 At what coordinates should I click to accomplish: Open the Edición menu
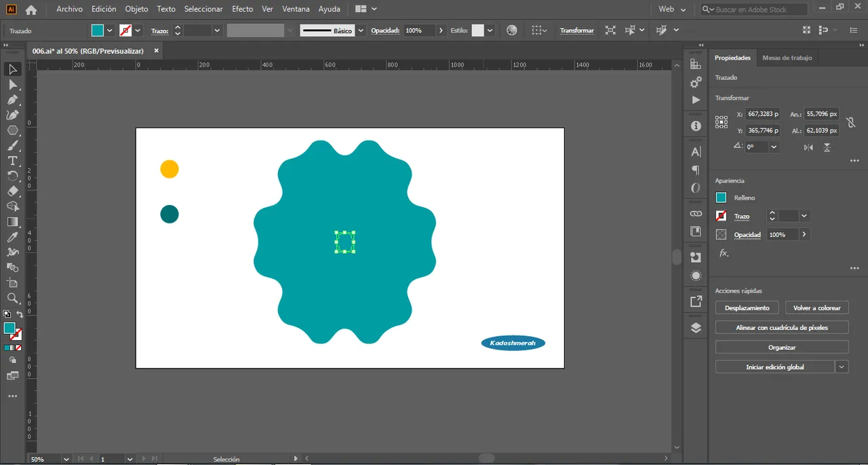pos(104,10)
